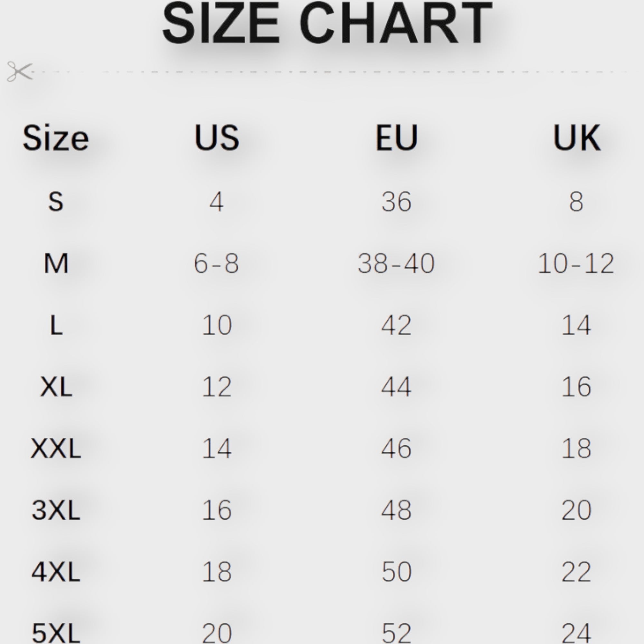The image size is (644, 644).
Task: Select EU value 48 in 3XL row
Action: click(x=396, y=510)
